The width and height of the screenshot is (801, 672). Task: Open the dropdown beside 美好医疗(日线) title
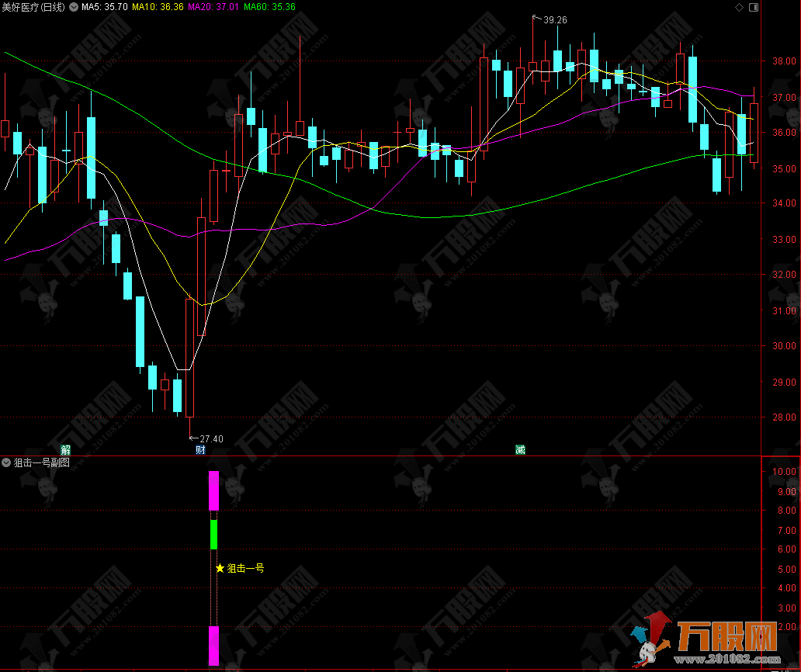click(x=74, y=7)
